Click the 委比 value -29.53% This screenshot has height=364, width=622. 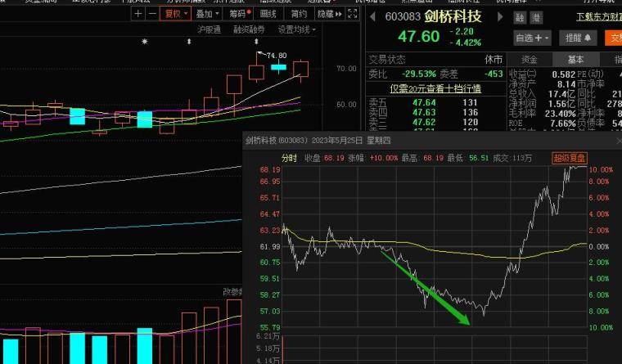coord(418,74)
